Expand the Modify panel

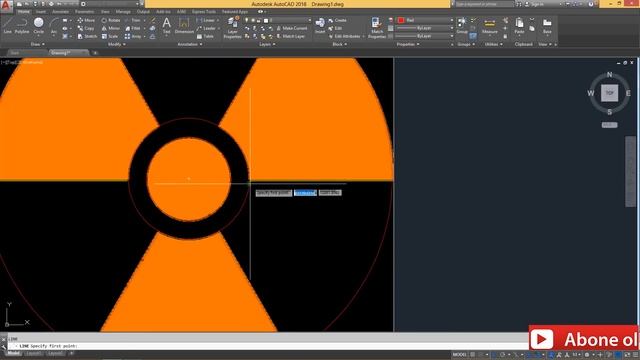[x=117, y=44]
